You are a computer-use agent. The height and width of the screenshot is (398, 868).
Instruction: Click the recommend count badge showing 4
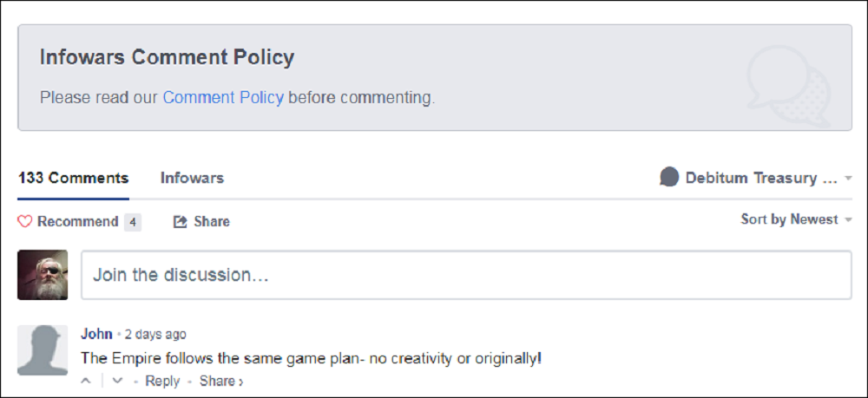133,222
